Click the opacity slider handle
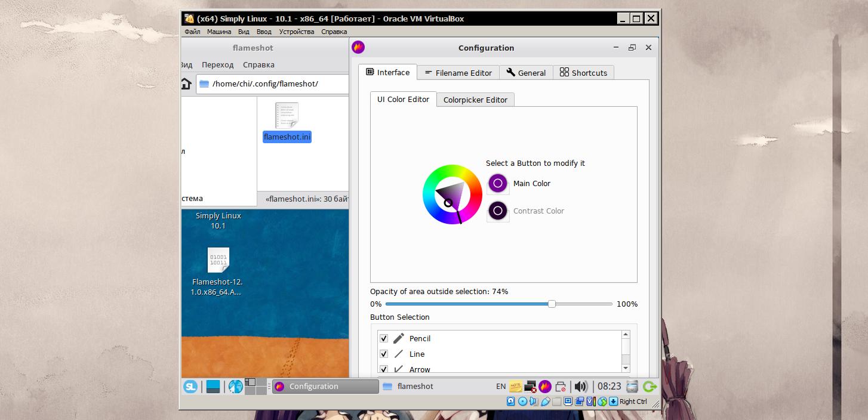868x420 pixels. (552, 304)
